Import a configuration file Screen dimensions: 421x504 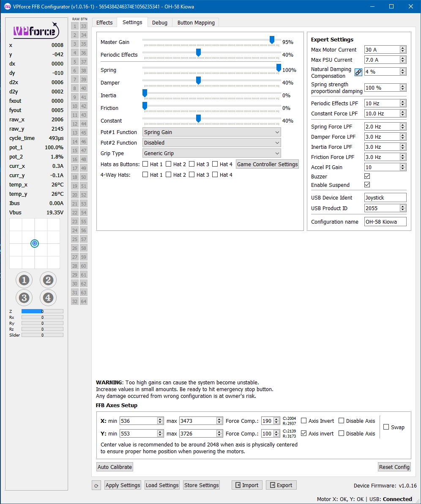[247, 485]
